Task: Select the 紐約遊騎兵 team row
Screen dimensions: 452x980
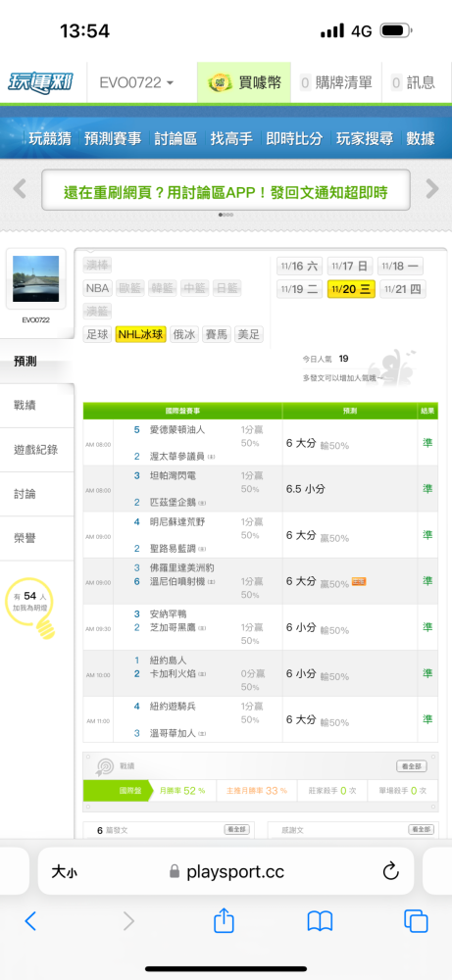Action: tap(174, 707)
